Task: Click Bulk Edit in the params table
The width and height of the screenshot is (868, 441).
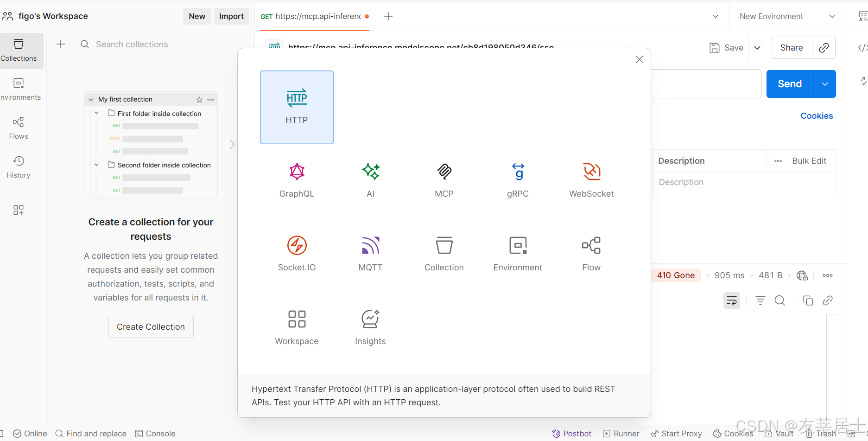Action: pos(809,161)
